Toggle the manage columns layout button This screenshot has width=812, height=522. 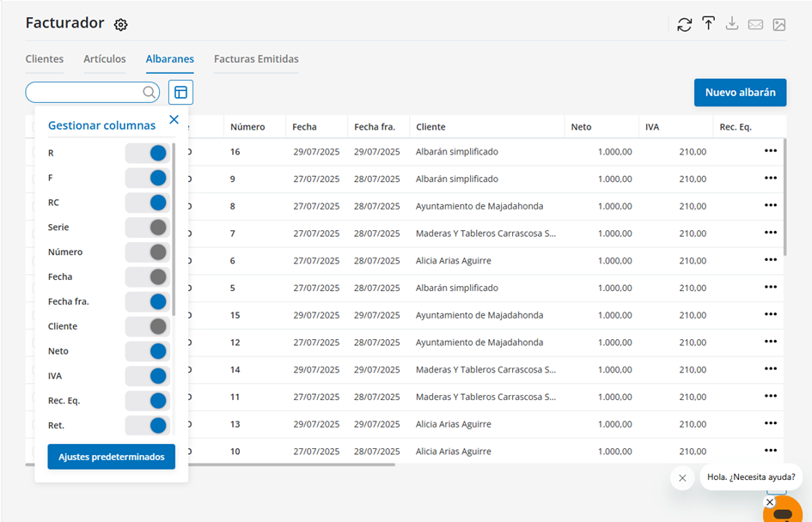[x=180, y=92]
